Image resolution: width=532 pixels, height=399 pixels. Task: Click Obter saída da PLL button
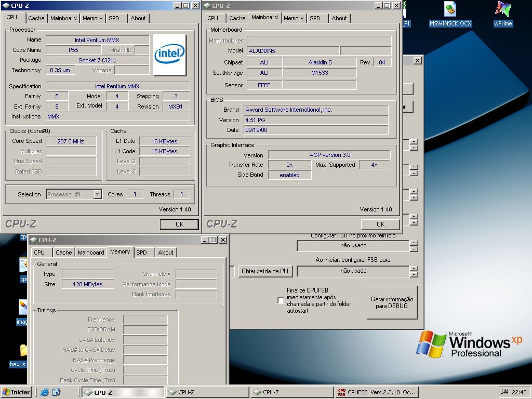[265, 271]
